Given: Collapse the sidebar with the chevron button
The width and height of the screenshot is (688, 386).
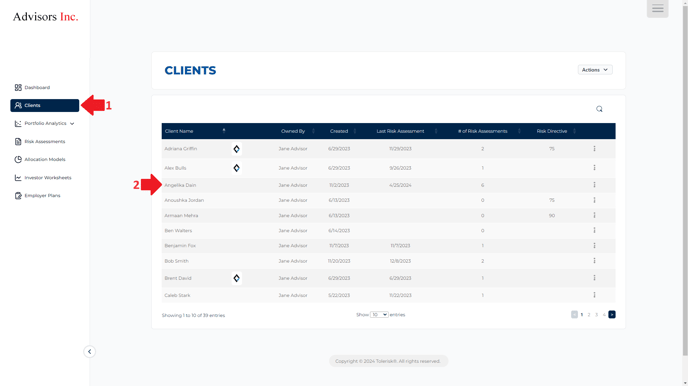Looking at the screenshot, I should pos(90,351).
